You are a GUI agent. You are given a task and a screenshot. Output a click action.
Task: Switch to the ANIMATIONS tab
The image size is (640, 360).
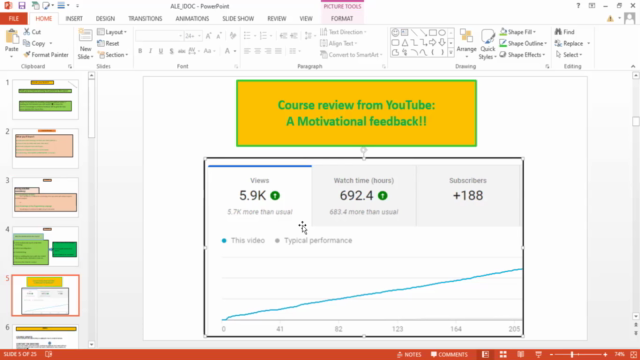(192, 18)
